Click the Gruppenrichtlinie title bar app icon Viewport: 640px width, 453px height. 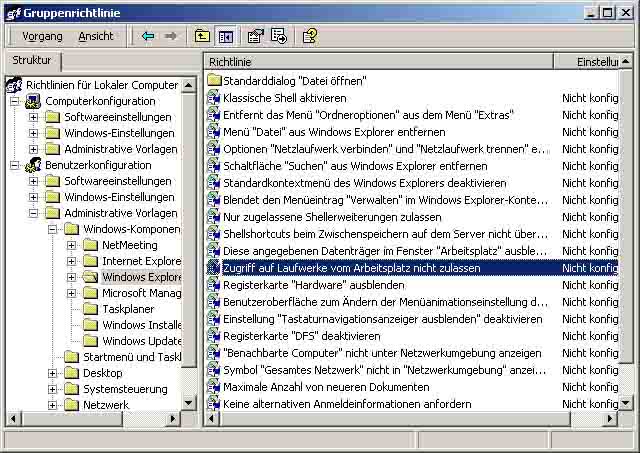(13, 13)
